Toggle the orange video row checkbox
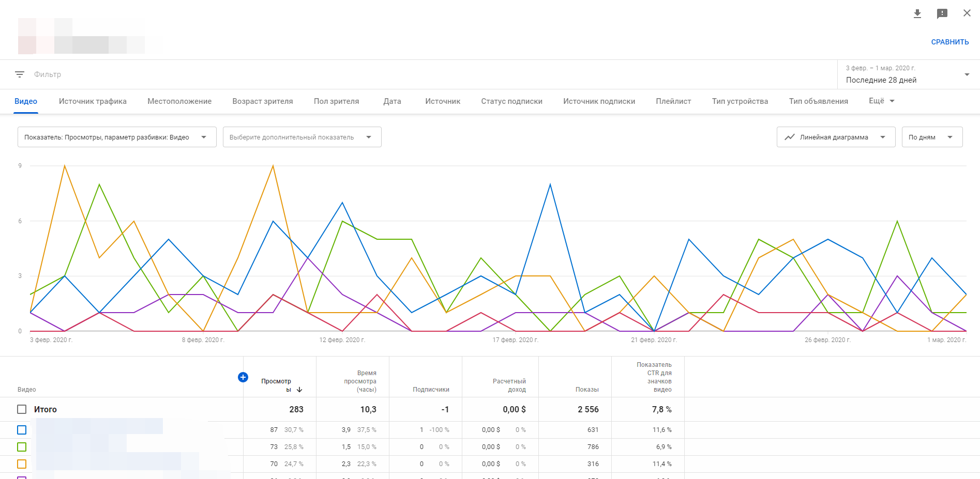The image size is (980, 479). tap(22, 464)
